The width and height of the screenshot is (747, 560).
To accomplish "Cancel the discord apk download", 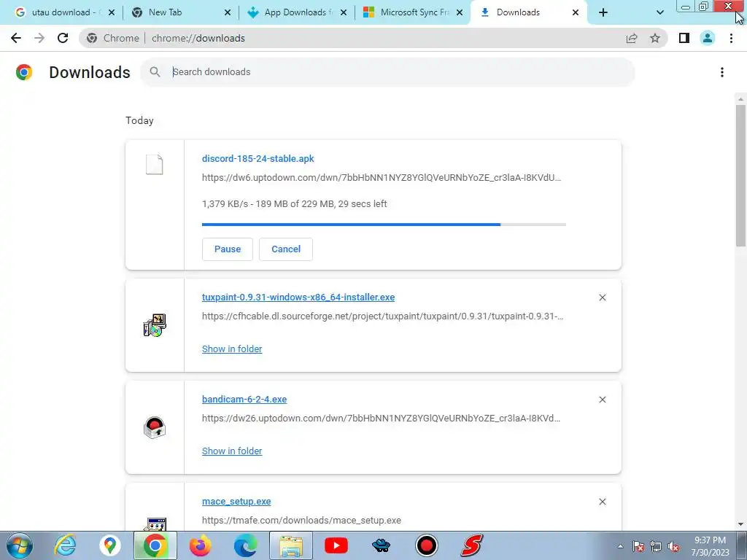I will [286, 249].
